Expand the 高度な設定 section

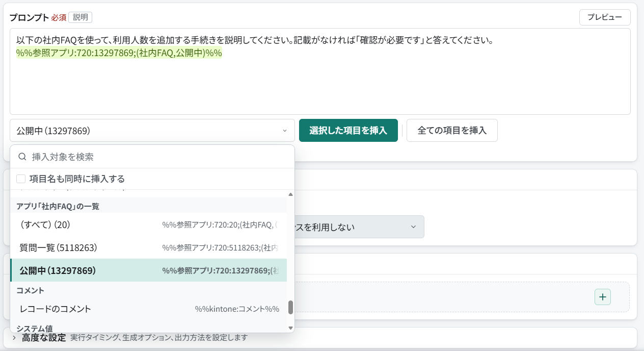pos(44,337)
